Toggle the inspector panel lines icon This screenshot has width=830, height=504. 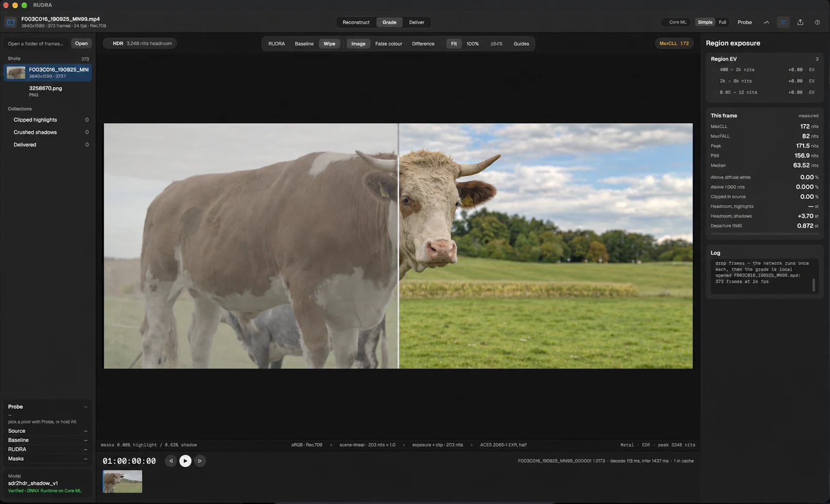(x=783, y=22)
